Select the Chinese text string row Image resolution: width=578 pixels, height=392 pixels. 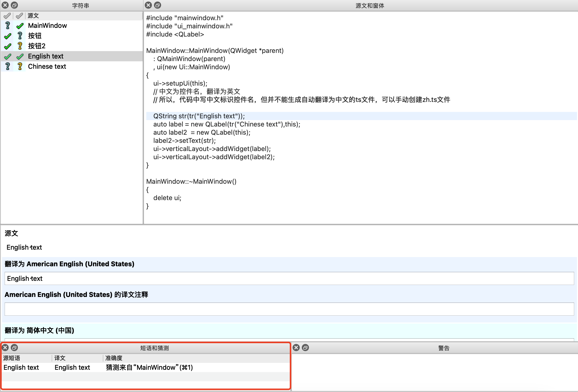click(x=47, y=66)
